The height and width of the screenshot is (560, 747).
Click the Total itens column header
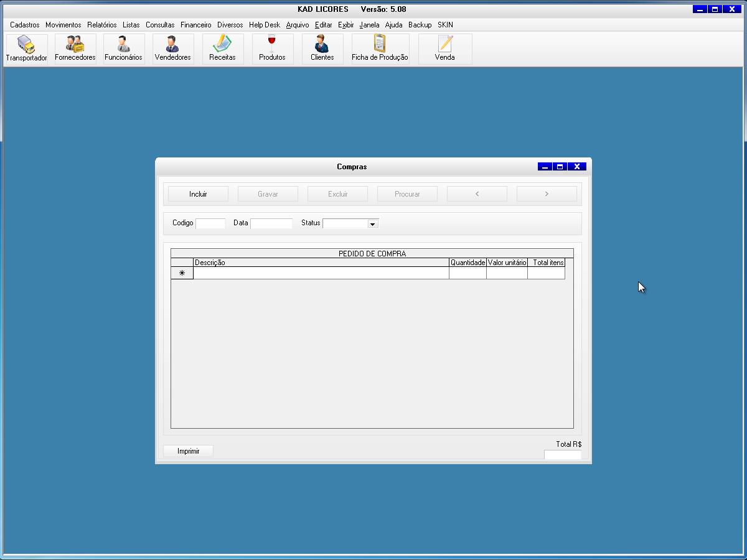546,263
